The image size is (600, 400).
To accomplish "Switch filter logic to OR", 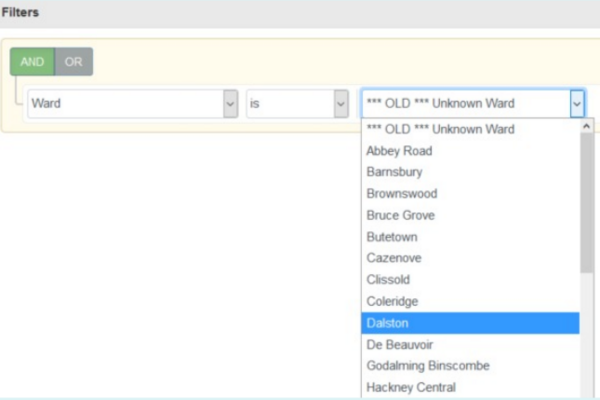I will (73, 62).
